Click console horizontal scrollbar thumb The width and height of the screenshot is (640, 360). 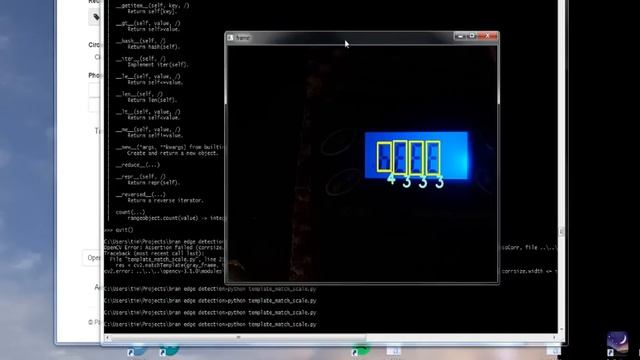[239, 338]
